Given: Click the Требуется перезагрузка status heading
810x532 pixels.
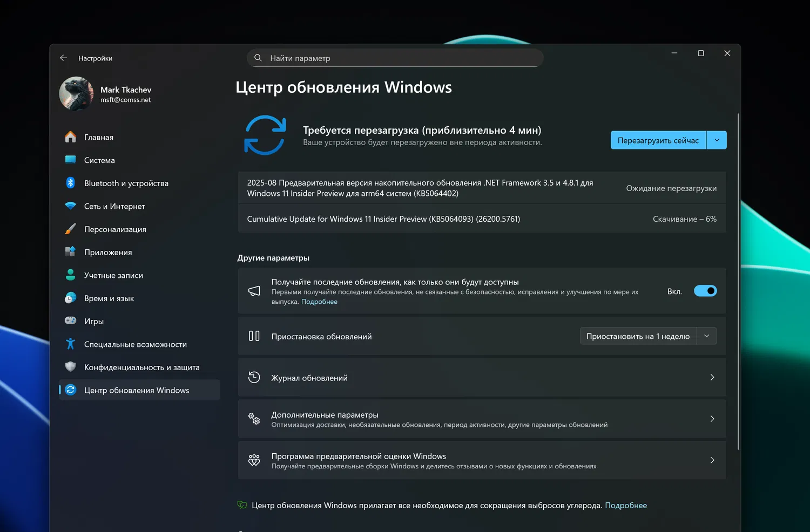Looking at the screenshot, I should [422, 130].
